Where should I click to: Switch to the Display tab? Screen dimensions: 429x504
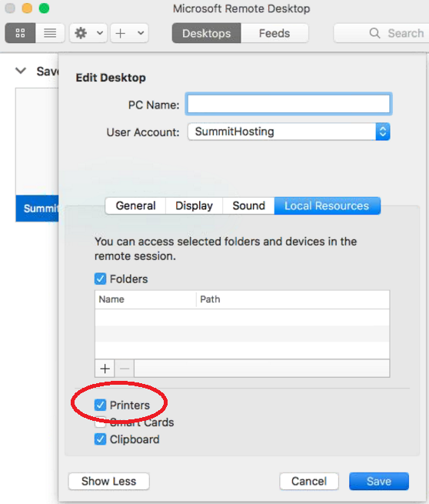[x=194, y=205]
